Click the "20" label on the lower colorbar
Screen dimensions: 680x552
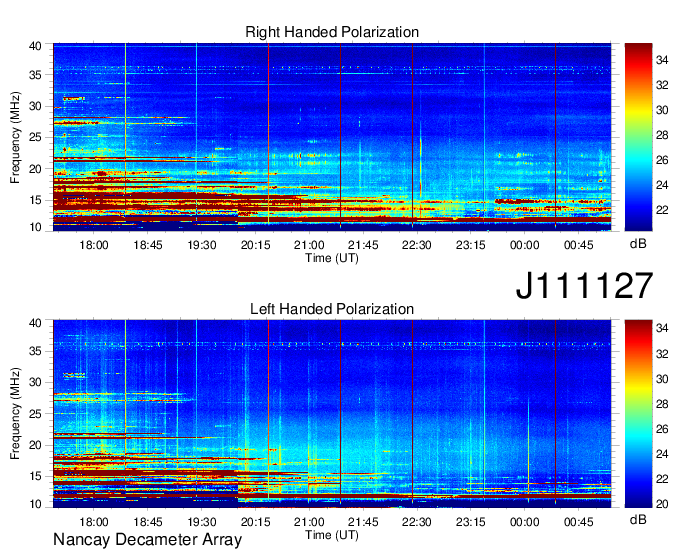(x=662, y=504)
